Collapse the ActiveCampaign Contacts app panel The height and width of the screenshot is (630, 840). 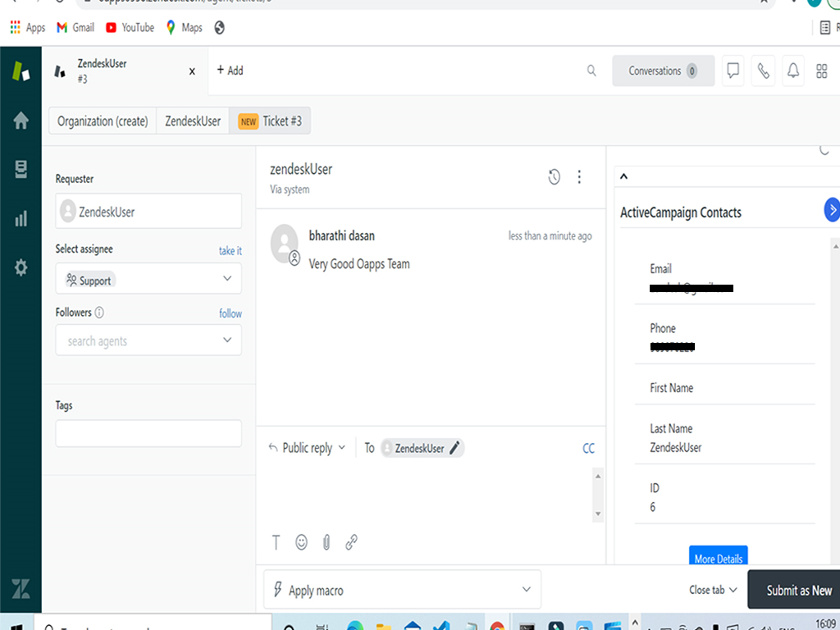(623, 176)
